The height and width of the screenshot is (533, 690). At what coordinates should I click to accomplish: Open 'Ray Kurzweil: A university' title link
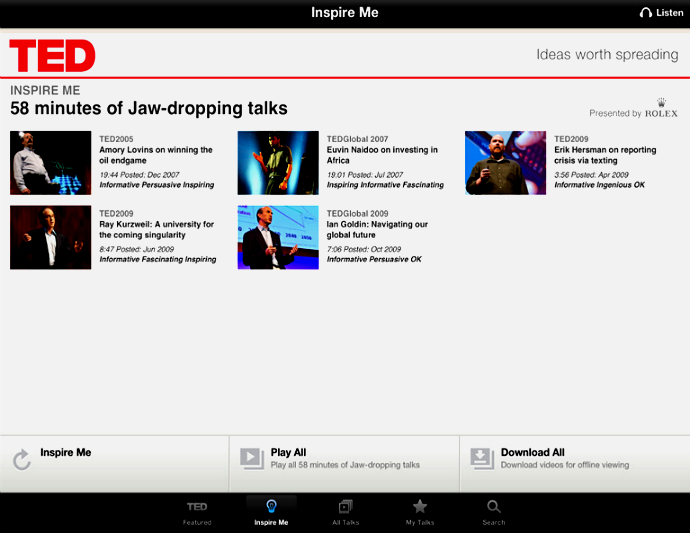tap(156, 230)
